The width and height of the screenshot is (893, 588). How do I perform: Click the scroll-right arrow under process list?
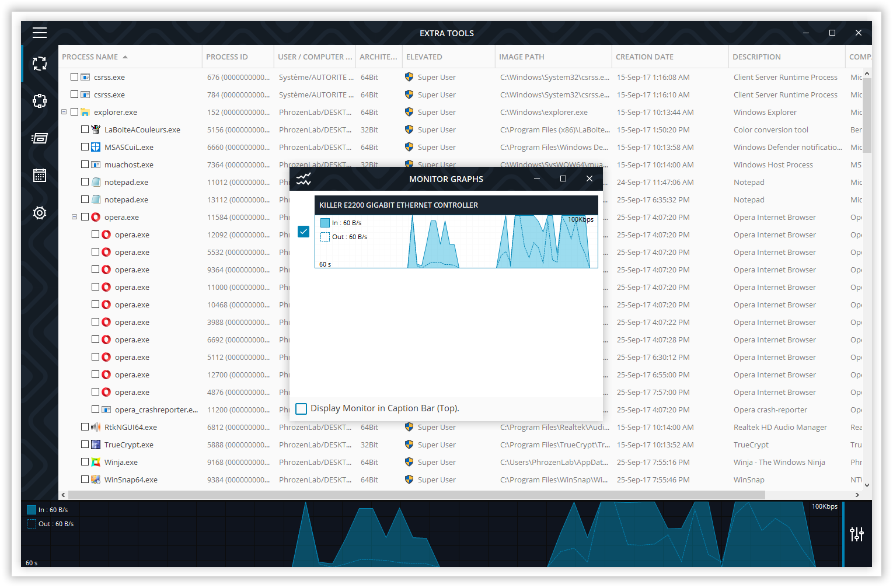tap(857, 495)
